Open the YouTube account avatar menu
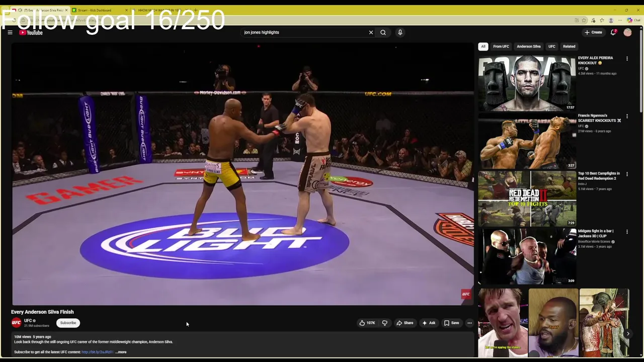The width and height of the screenshot is (644, 362). pyautogui.click(x=627, y=32)
